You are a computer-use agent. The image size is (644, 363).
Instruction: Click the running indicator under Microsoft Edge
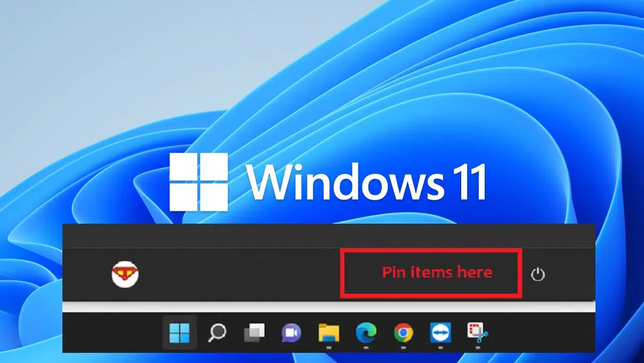point(365,348)
